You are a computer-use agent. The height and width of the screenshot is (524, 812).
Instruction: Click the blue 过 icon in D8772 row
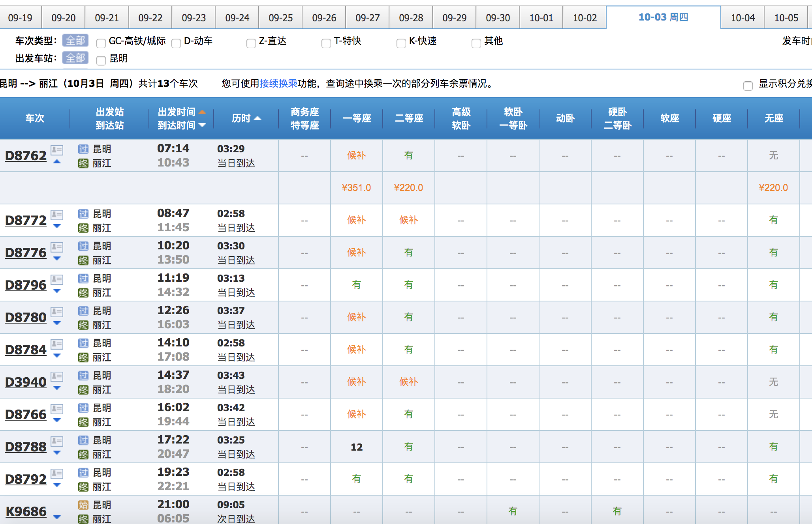[x=83, y=214]
